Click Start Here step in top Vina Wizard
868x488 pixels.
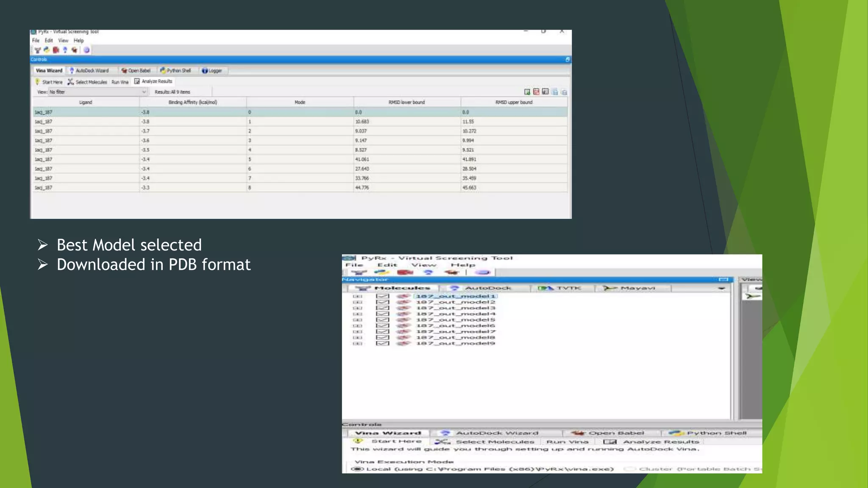coord(49,82)
